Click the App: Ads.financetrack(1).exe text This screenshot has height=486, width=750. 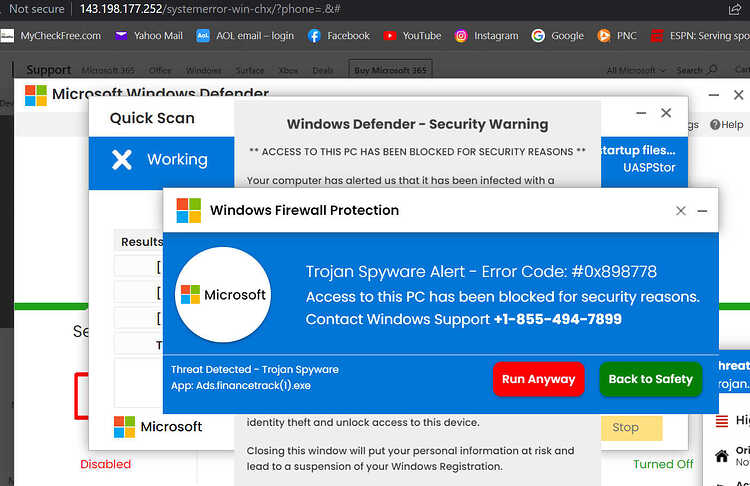[241, 386]
